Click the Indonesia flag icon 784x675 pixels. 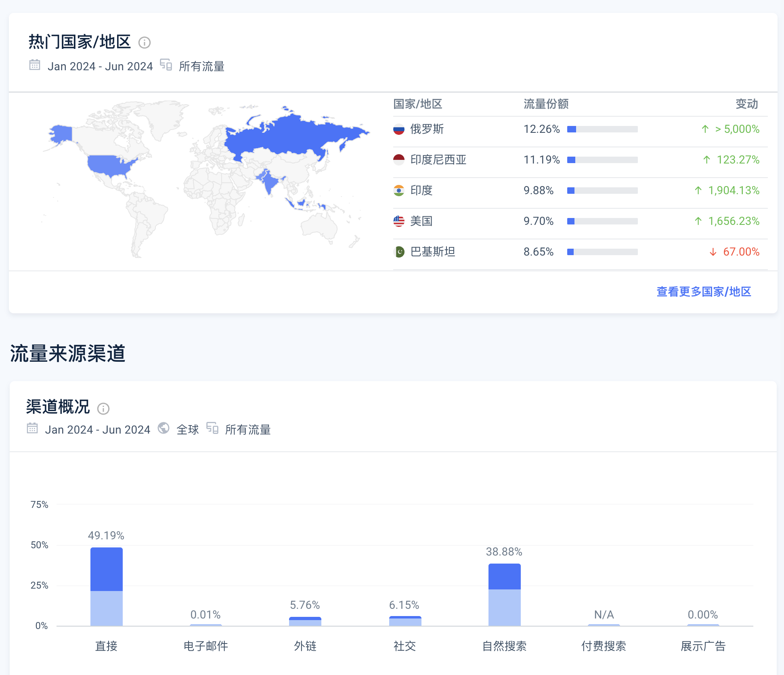(x=399, y=160)
